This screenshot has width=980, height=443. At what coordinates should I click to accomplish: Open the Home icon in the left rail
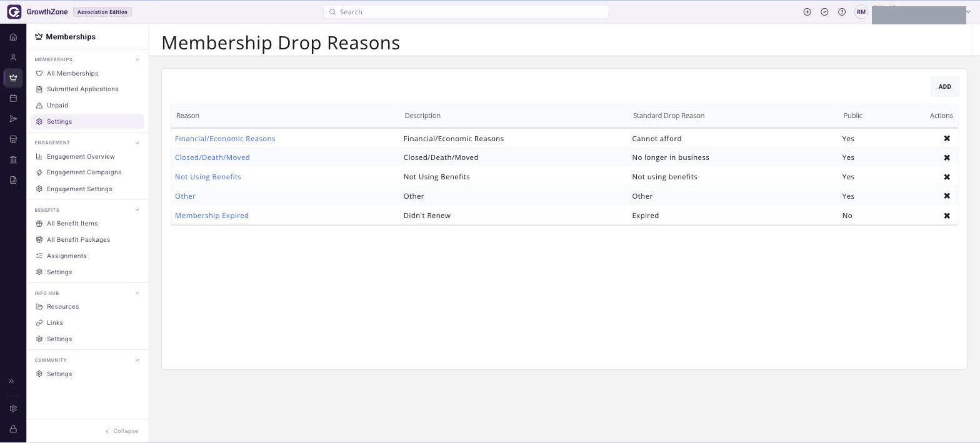[13, 37]
